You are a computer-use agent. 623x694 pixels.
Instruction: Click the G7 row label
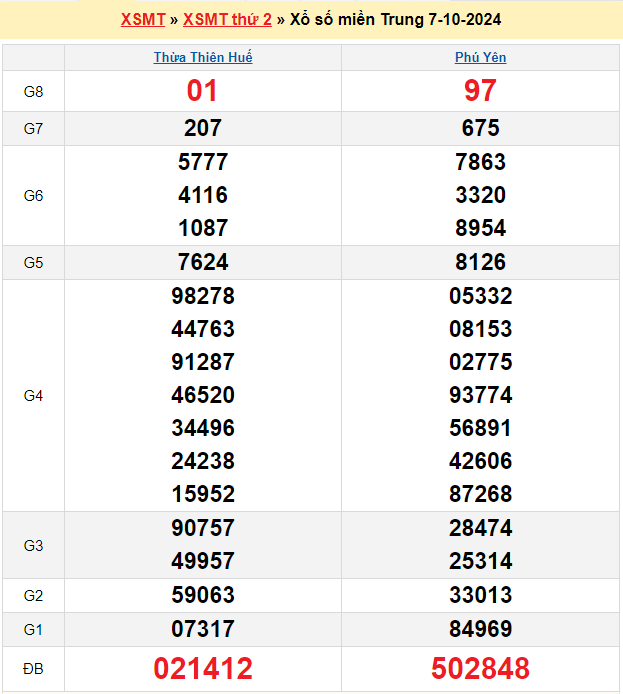(x=33, y=129)
